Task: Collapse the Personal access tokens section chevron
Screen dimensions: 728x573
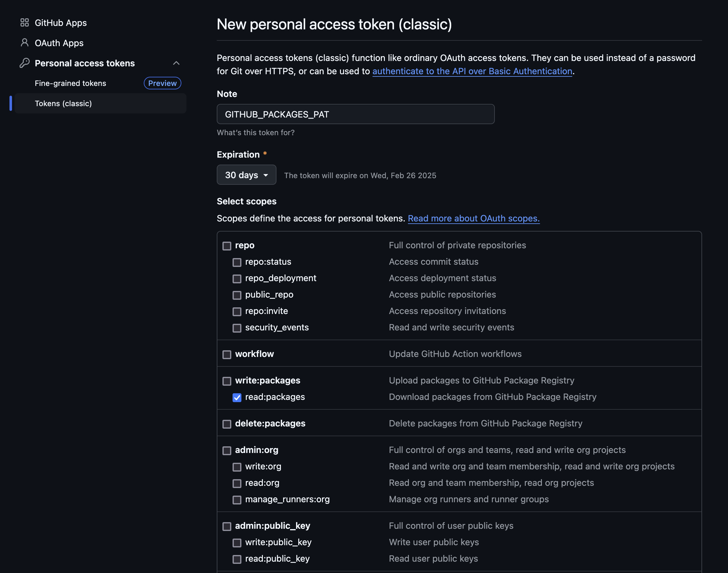Action: (176, 63)
